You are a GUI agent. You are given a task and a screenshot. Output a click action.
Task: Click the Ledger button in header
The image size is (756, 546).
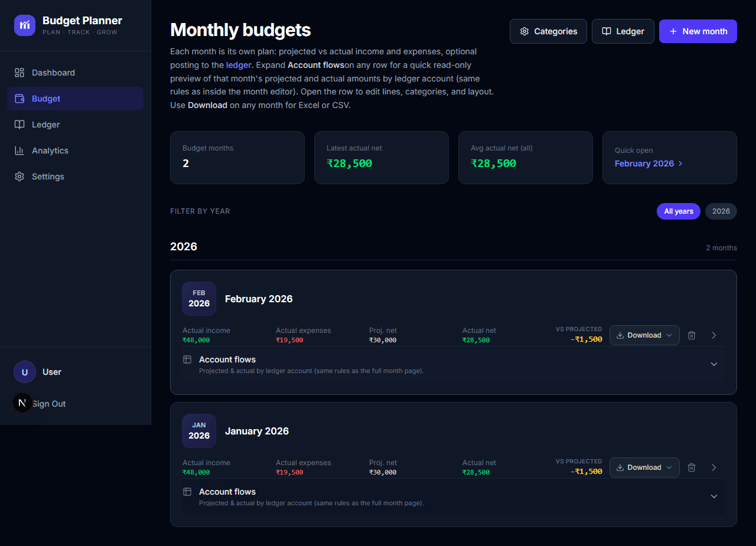623,31
